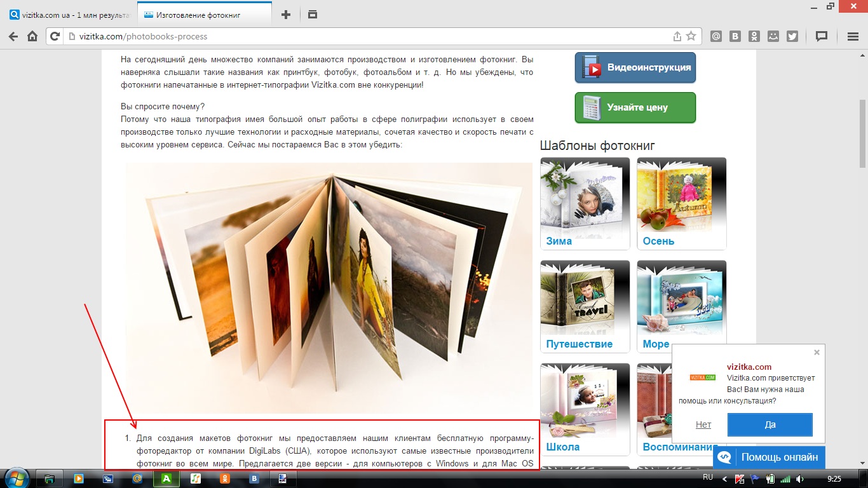Close the vizitka.com greeting popup
Viewport: 868px width, 488px height.
pyautogui.click(x=817, y=352)
